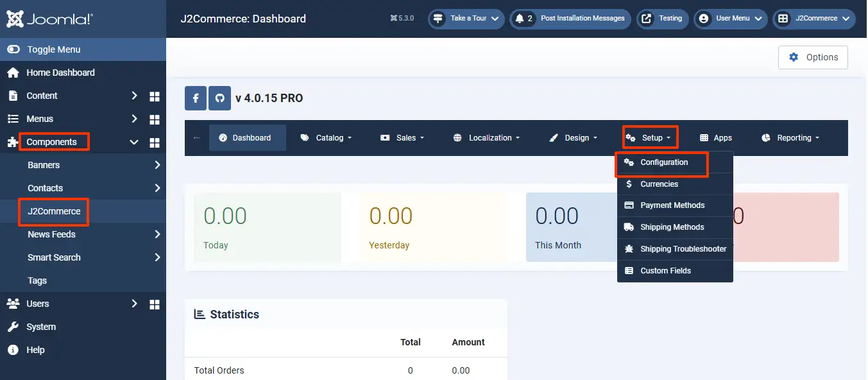Open News Feeds component
This screenshot has height=380, width=868.
point(51,234)
